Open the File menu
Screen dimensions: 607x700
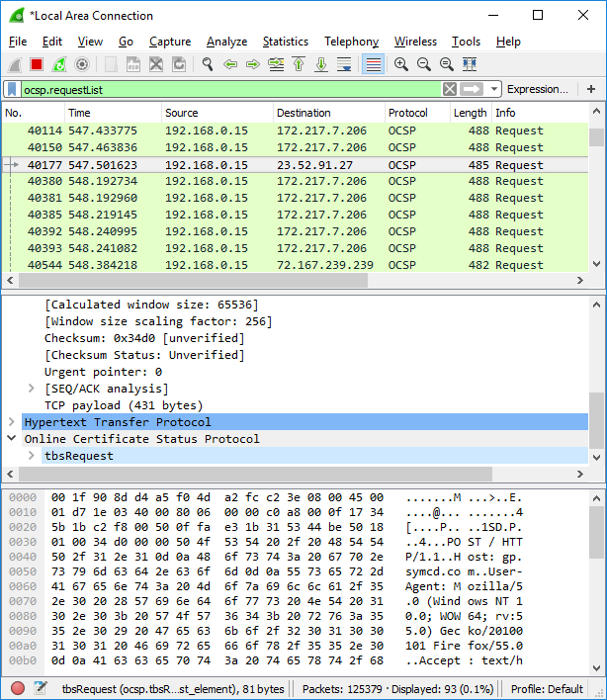click(18, 42)
